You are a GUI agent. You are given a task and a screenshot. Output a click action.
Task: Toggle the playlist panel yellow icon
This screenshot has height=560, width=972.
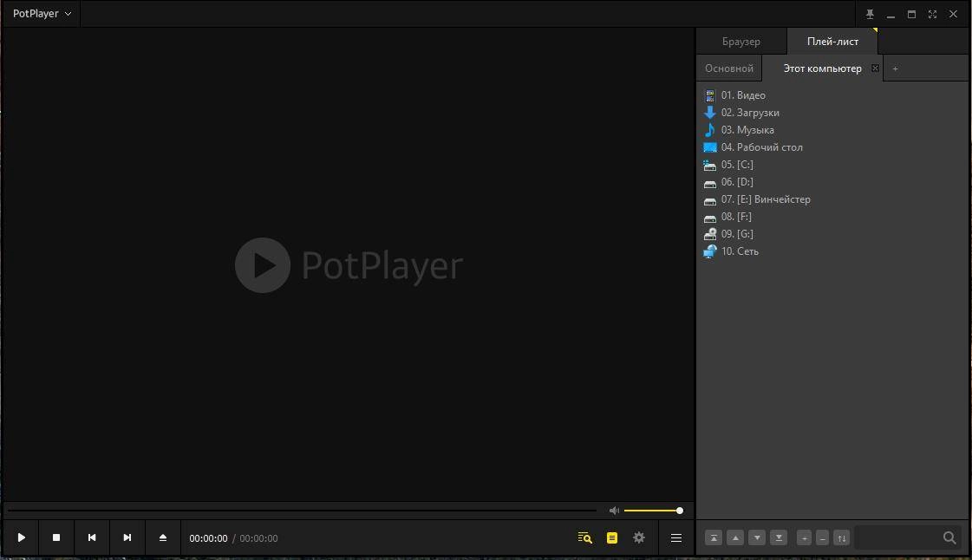pyautogui.click(x=612, y=537)
